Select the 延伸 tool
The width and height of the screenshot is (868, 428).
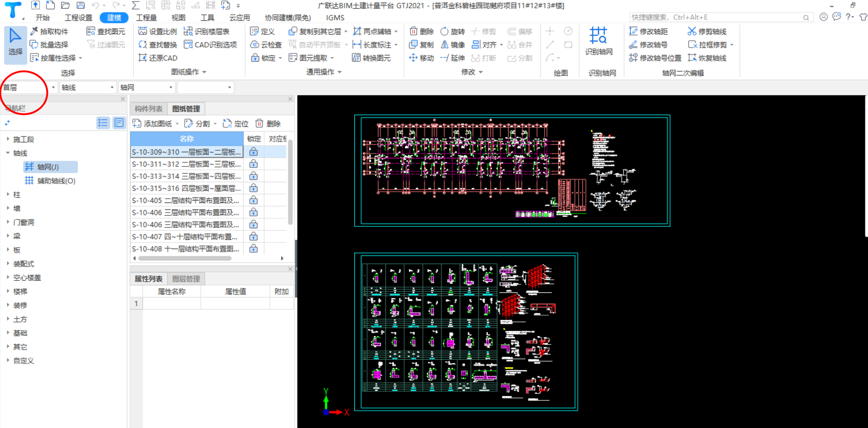pyautogui.click(x=452, y=58)
